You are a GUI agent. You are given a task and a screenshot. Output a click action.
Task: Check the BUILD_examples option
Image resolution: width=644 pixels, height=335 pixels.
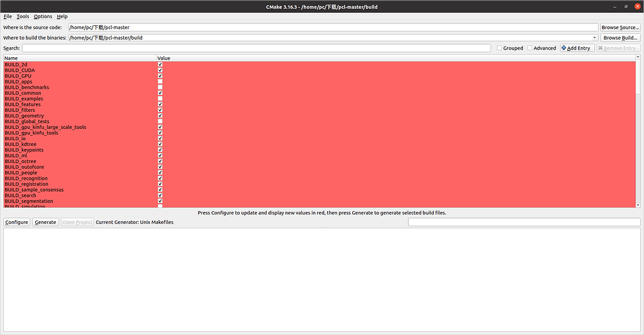pos(160,99)
